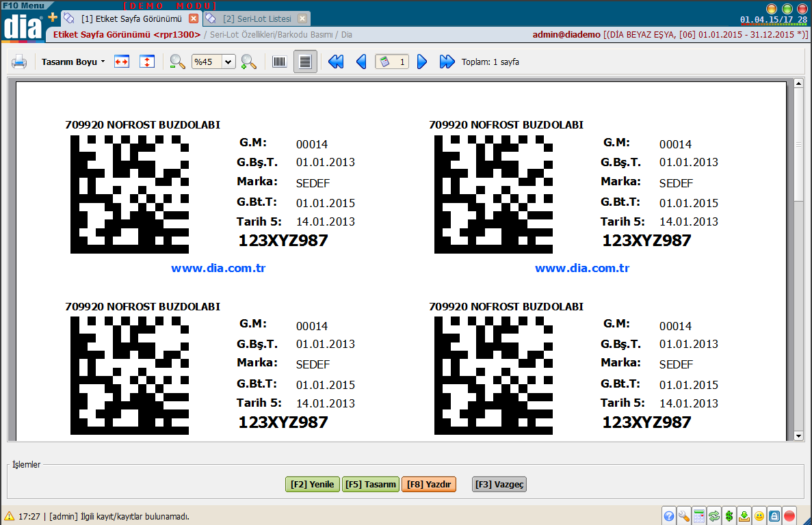The height and width of the screenshot is (525, 812).
Task: Click the yellow window minimize circle
Action: tap(772, 8)
